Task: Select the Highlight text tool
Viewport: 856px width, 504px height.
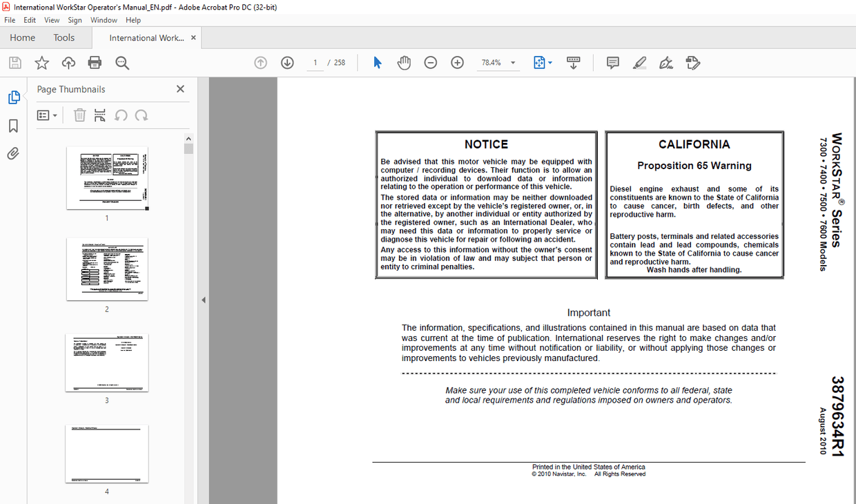Action: [x=639, y=63]
